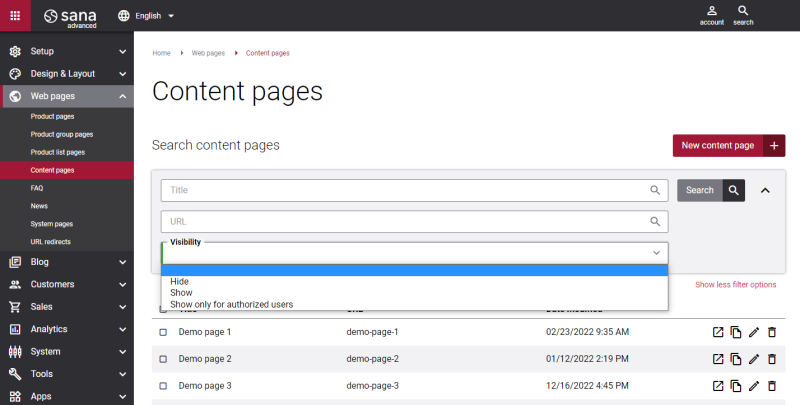The height and width of the screenshot is (405, 800).
Task: Open Demo page 2 in new window
Action: coord(718,359)
